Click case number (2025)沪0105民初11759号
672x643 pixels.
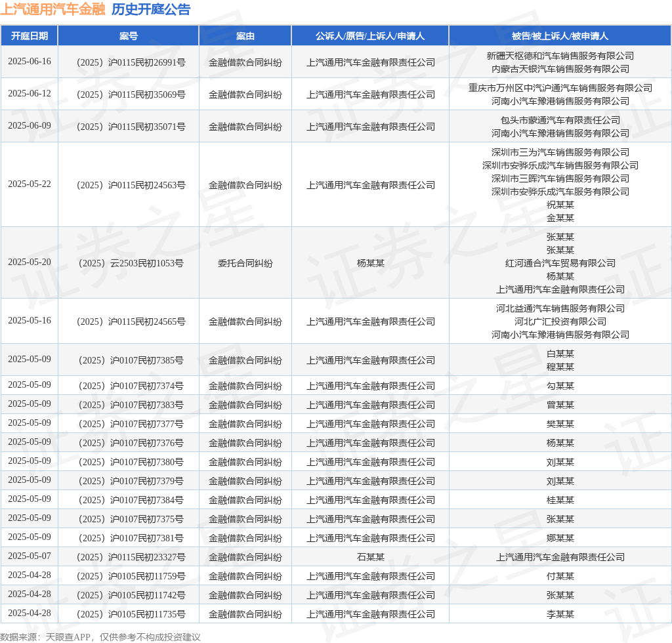[131, 576]
